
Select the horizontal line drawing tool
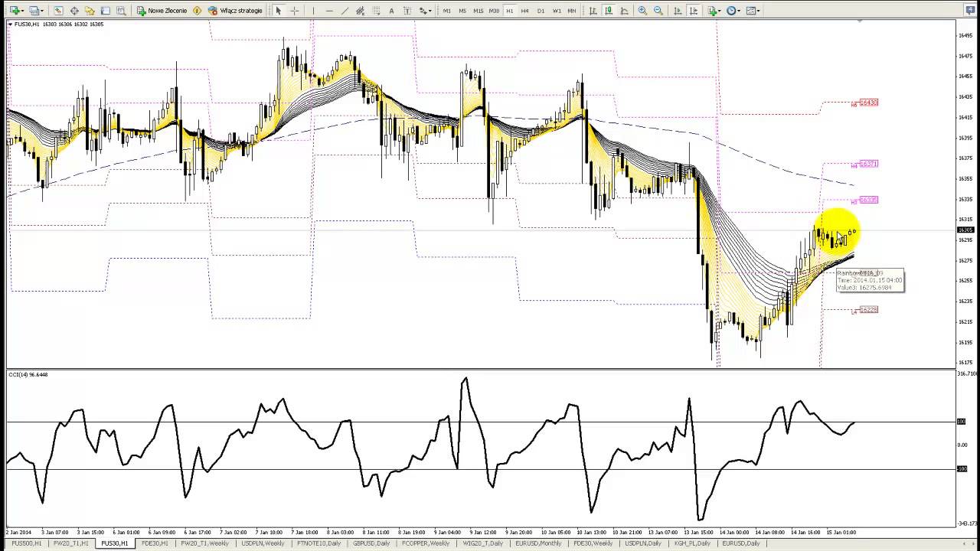click(x=329, y=11)
